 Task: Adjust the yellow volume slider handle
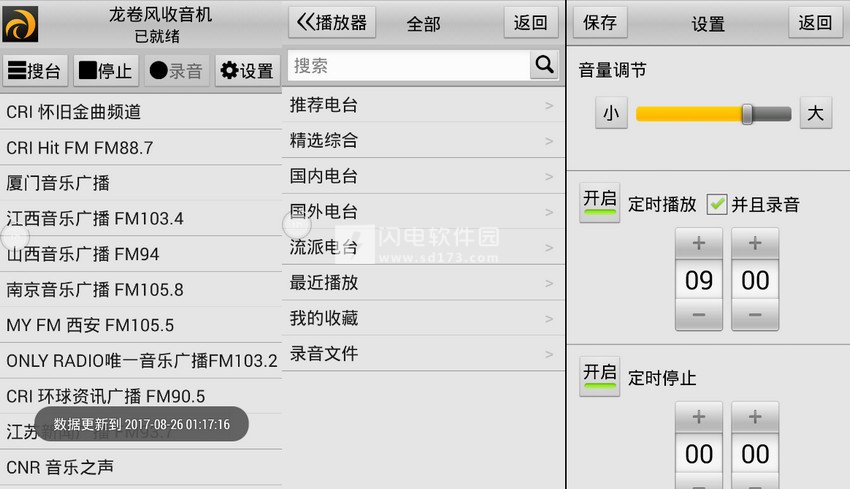(x=747, y=114)
